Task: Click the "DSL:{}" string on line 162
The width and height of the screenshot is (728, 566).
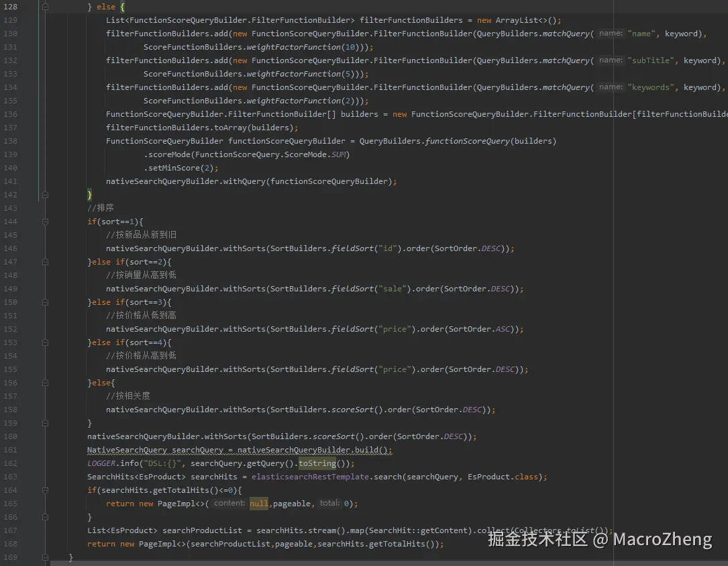Action: click(x=162, y=463)
